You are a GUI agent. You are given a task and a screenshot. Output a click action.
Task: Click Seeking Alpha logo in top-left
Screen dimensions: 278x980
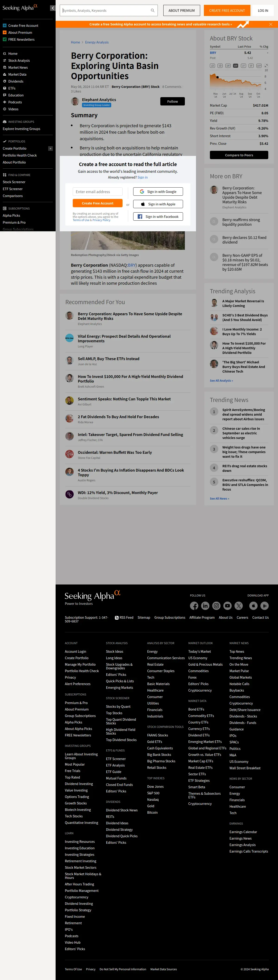(x=20, y=7)
